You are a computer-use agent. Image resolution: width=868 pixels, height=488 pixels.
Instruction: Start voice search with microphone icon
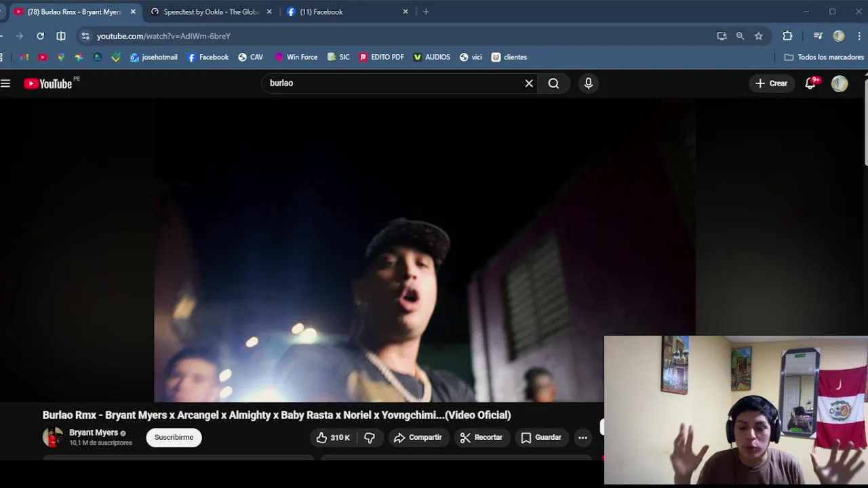[589, 83]
